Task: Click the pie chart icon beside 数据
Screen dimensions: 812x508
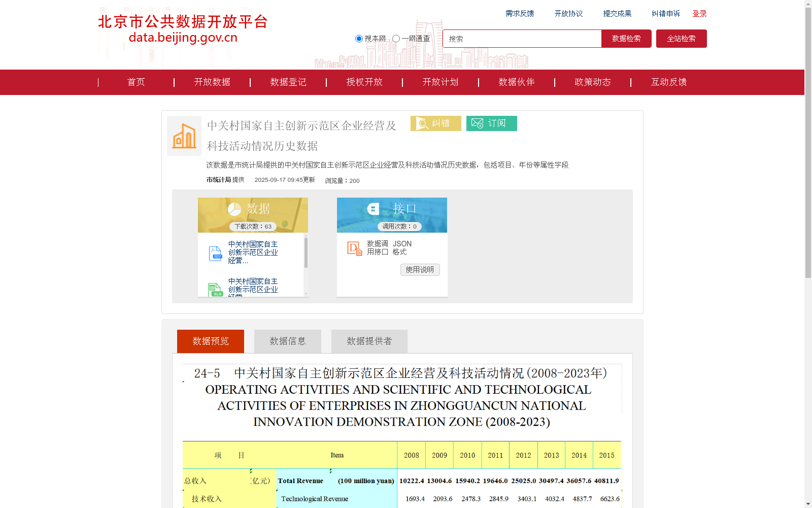Action: (234, 209)
